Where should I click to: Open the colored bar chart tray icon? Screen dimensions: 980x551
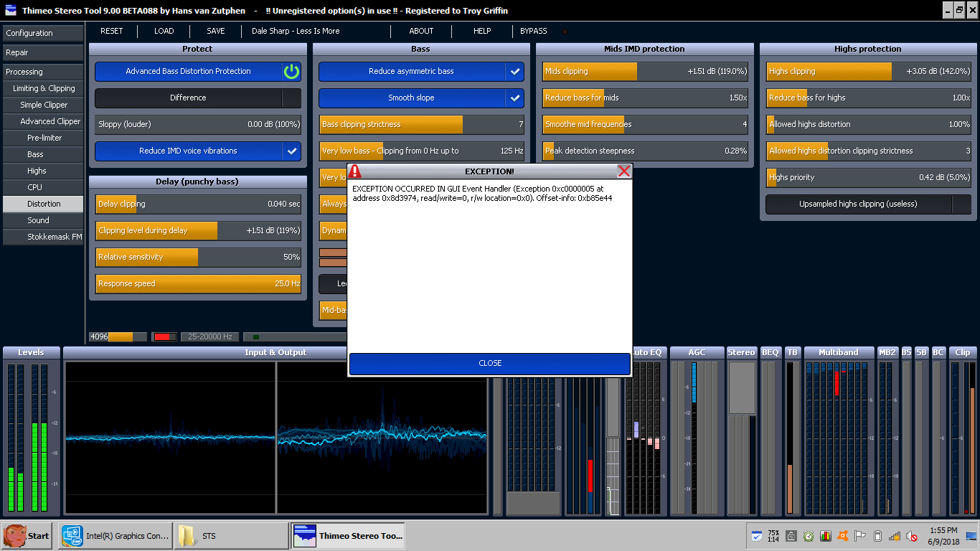[x=825, y=536]
